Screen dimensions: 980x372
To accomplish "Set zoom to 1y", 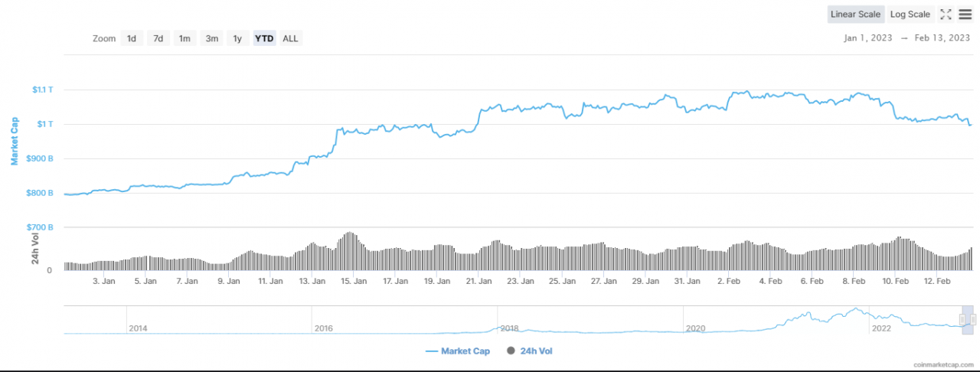I will [x=237, y=38].
